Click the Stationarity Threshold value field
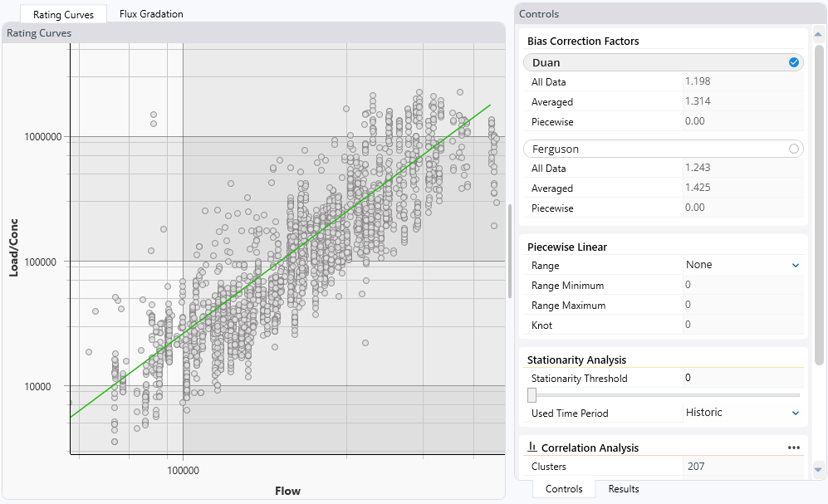Screen dimensions: 828x504 (742, 379)
